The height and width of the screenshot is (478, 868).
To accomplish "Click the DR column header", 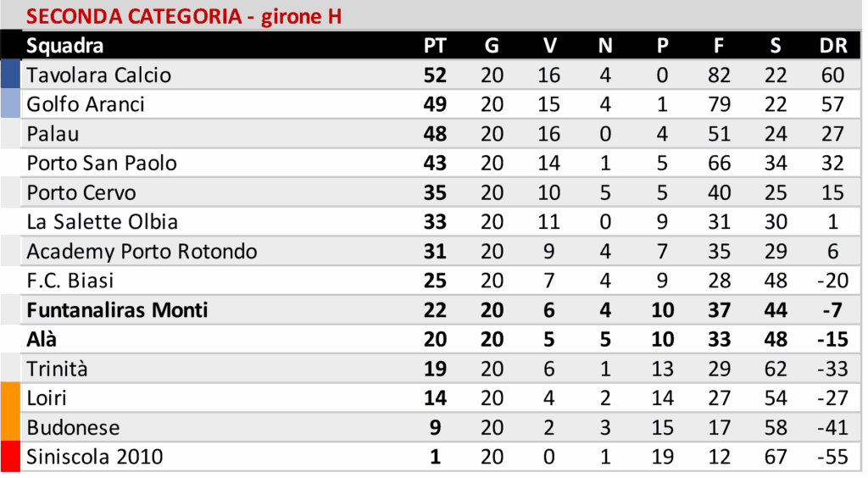I will (833, 46).
